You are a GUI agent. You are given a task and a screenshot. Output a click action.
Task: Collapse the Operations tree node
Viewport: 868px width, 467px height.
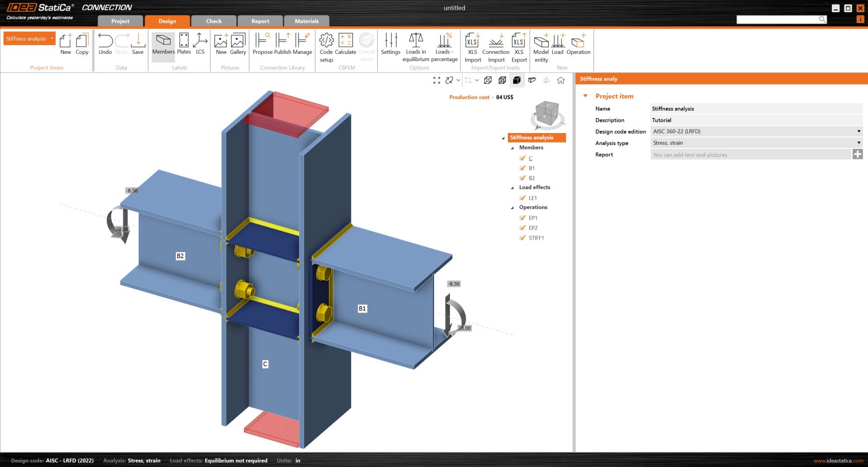coord(512,208)
